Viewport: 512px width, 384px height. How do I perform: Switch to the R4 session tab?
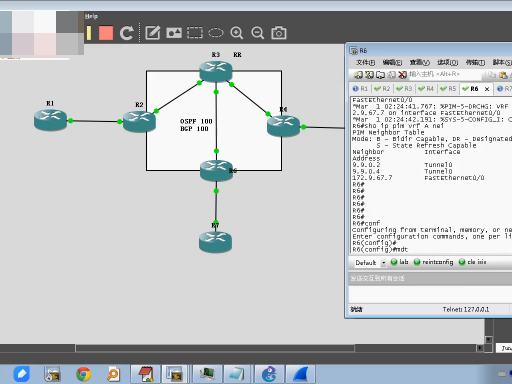(x=426, y=89)
